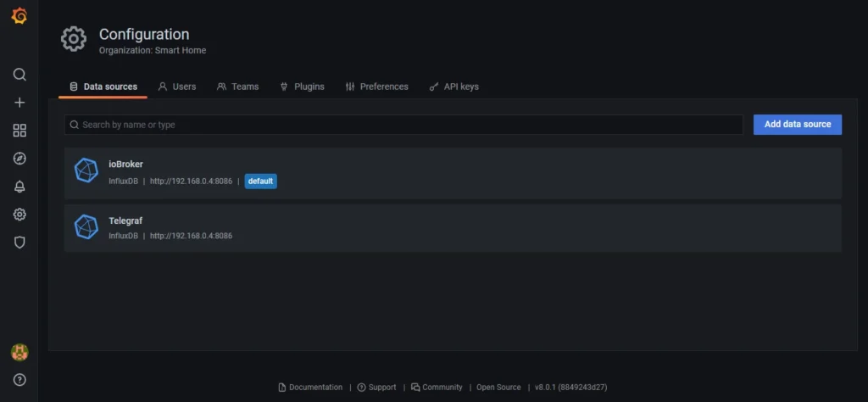The image size is (868, 402).
Task: Click the user avatar in sidebar
Action: pyautogui.click(x=19, y=352)
